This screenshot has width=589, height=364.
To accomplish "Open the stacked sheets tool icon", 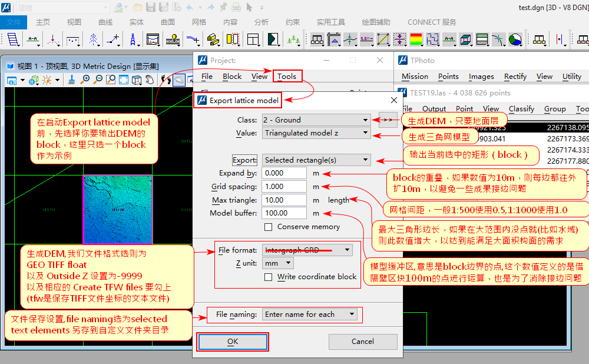I will tap(13, 39).
